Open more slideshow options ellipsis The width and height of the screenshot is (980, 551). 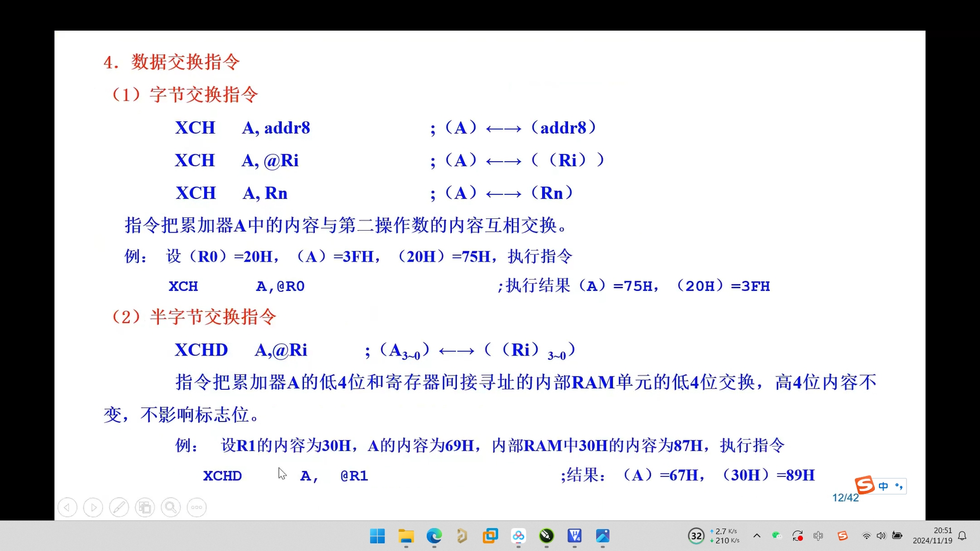[197, 508]
